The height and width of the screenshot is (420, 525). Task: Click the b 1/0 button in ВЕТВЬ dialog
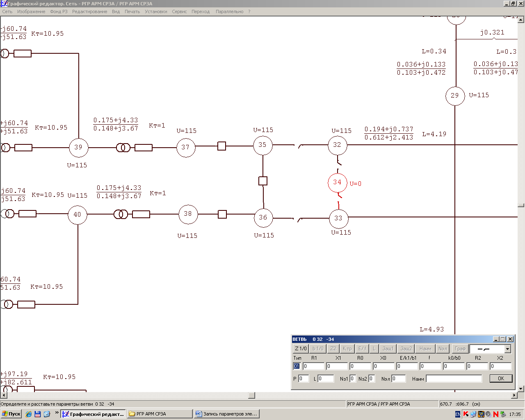point(318,349)
